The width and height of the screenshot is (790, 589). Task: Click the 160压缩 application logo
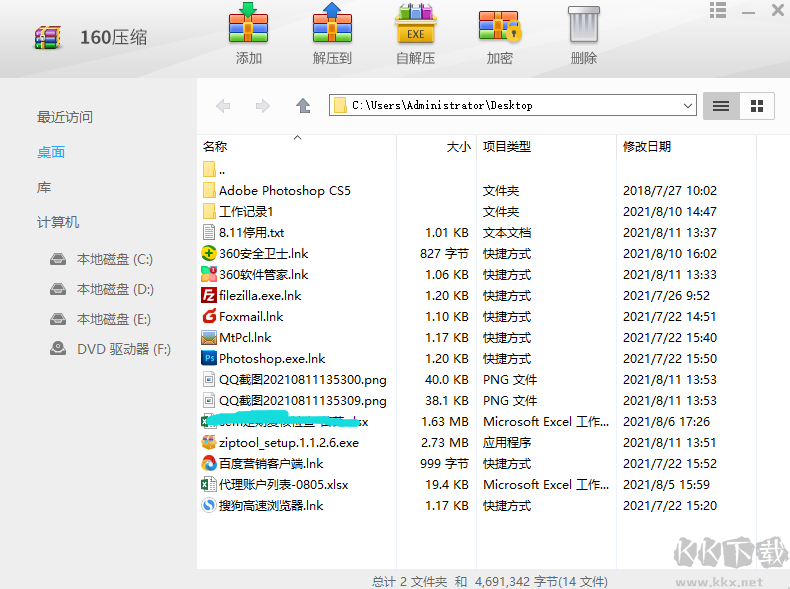48,38
